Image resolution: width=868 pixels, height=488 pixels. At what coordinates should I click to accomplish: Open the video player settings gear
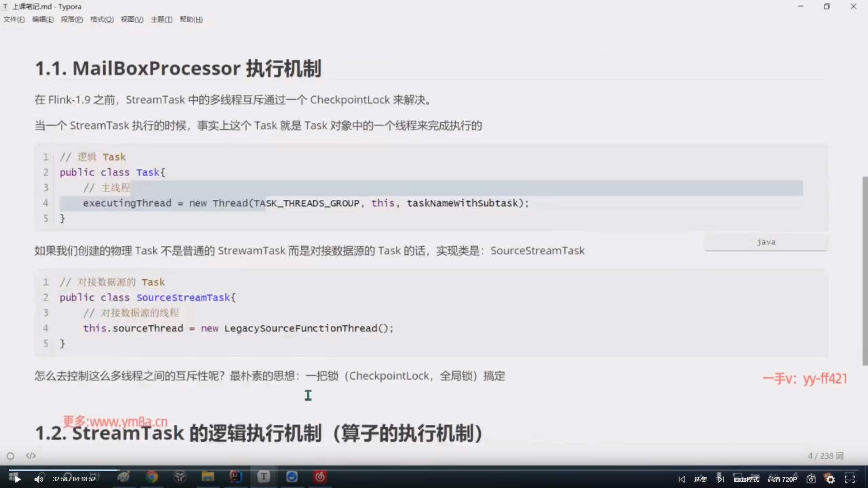[830, 479]
